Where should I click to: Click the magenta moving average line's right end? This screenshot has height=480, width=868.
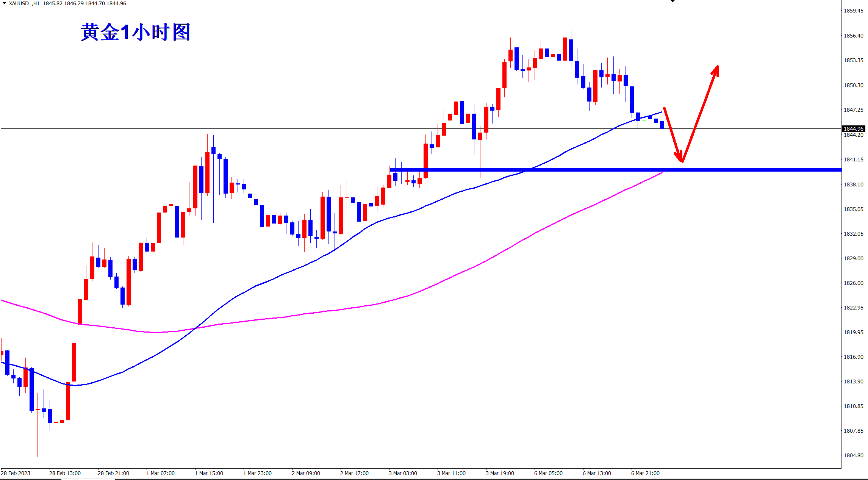(x=661, y=173)
